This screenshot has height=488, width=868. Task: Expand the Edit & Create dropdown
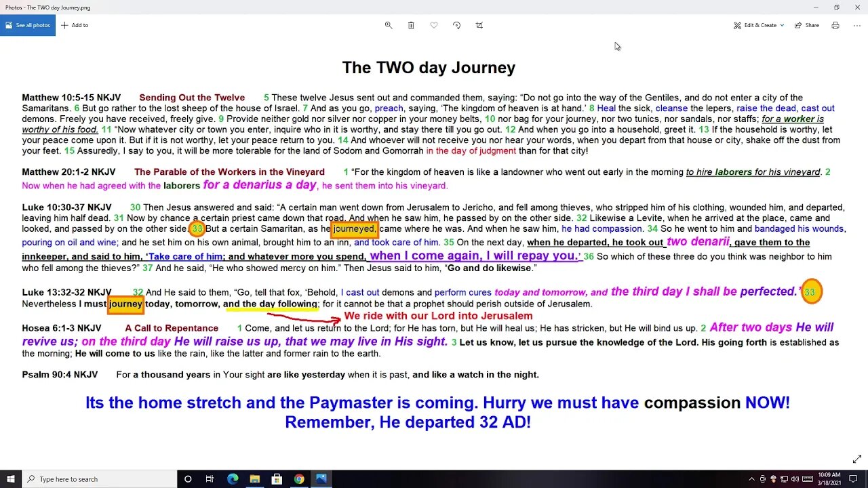(759, 25)
